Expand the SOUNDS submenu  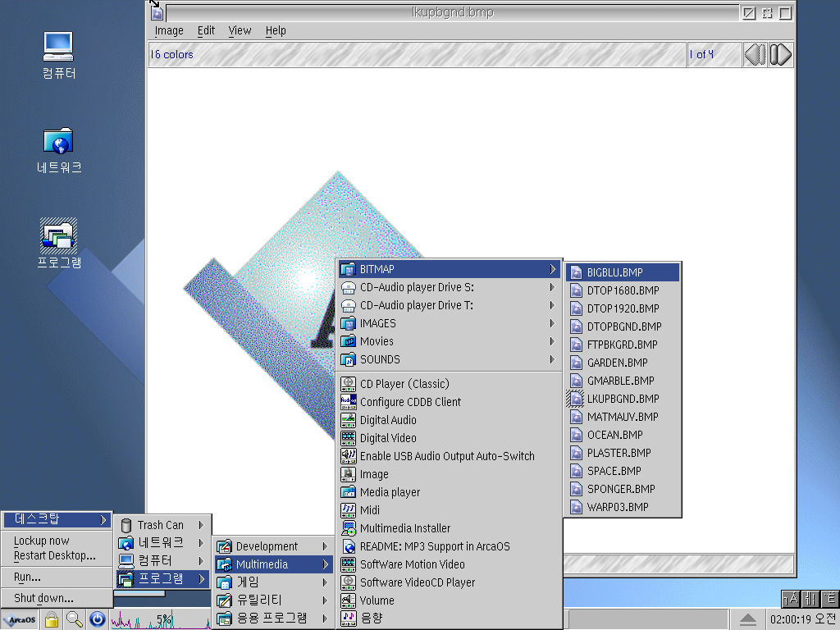point(380,359)
